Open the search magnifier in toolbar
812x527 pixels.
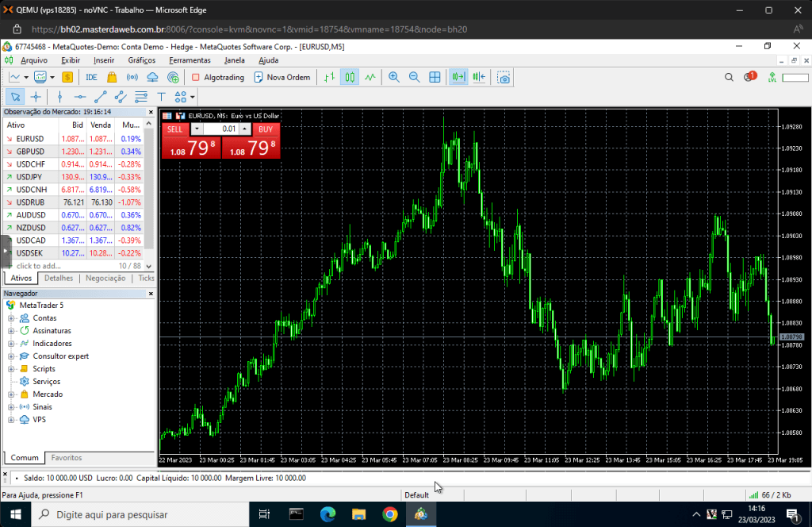[x=729, y=77]
